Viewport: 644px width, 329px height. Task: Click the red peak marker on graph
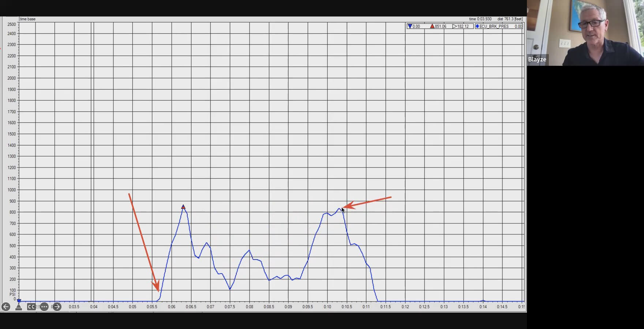[x=183, y=207]
